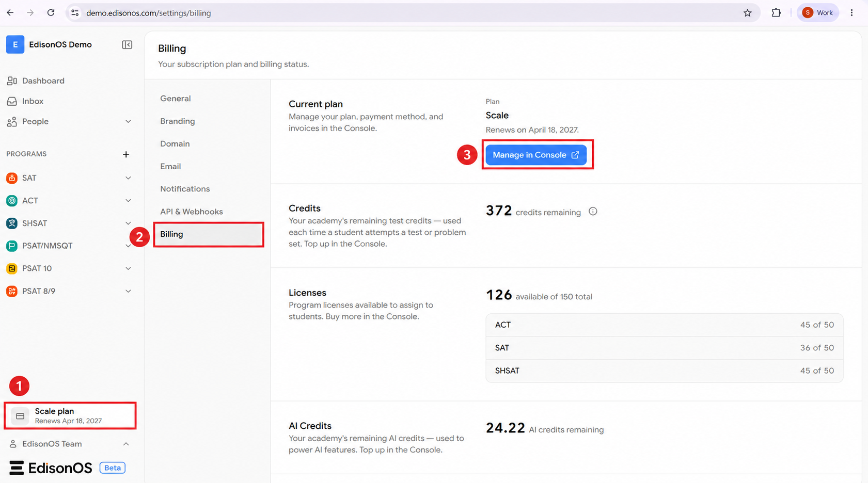Click the SHSAT program icon
This screenshot has width=868, height=483.
(x=12, y=223)
